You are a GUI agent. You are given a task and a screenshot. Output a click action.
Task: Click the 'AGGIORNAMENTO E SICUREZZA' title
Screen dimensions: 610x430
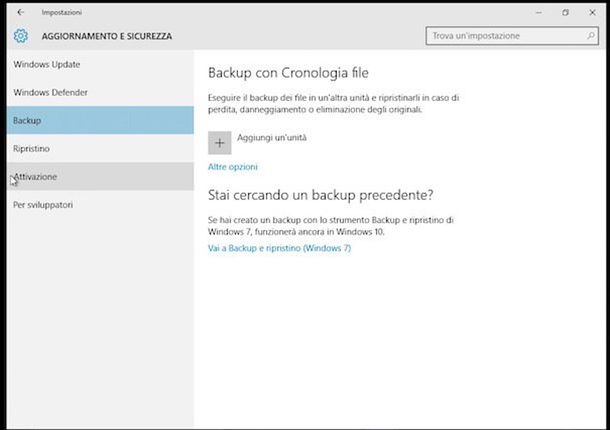pos(107,36)
